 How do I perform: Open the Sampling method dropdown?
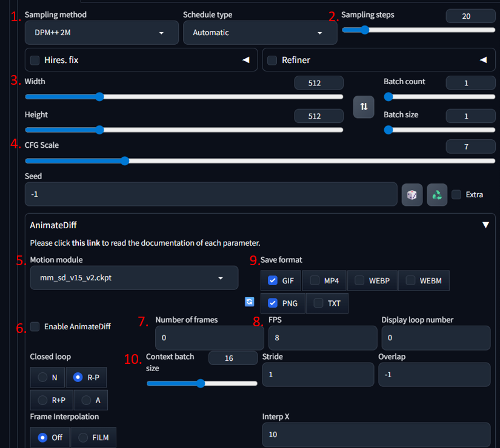click(102, 33)
